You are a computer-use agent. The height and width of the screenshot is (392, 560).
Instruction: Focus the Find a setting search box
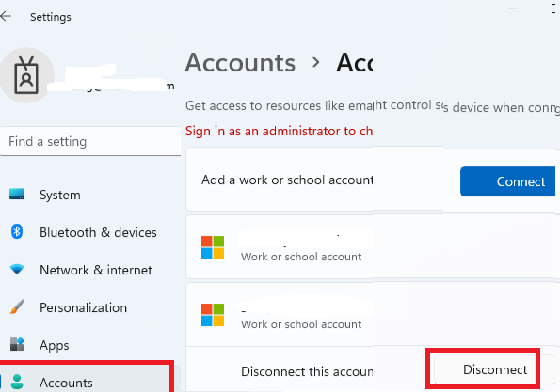click(x=90, y=141)
